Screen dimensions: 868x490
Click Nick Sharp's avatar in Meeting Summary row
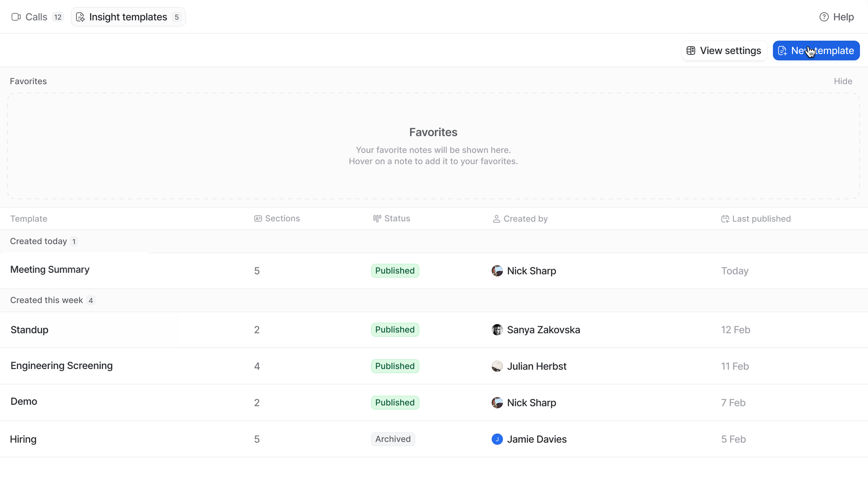pos(497,271)
